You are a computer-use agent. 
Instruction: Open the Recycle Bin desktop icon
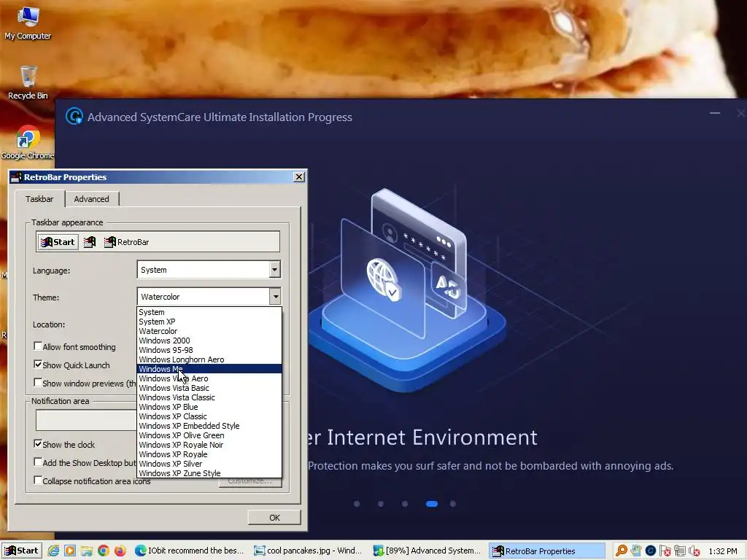point(28,82)
